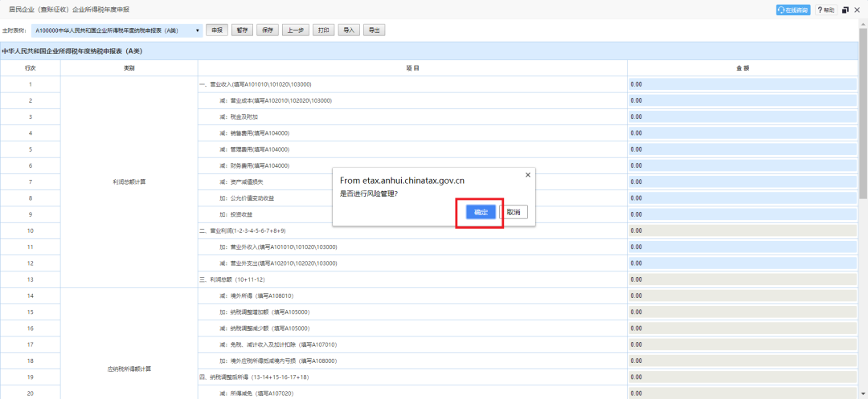The image size is (868, 399).
Task: Click the 行次 column header
Action: coord(31,68)
